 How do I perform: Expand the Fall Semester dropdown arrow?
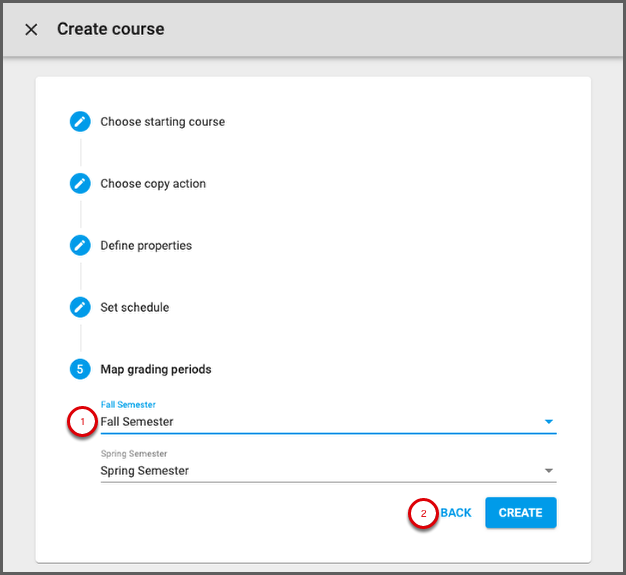[x=548, y=422]
